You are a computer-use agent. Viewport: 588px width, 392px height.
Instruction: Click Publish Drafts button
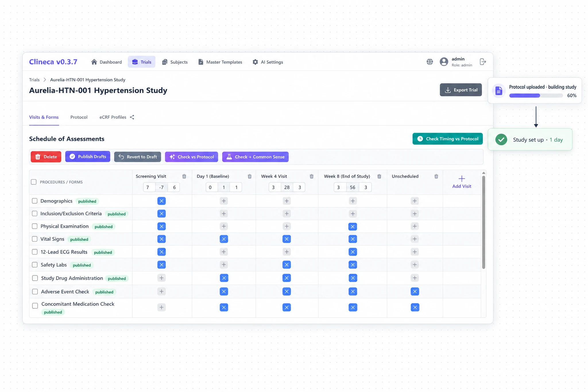point(88,157)
